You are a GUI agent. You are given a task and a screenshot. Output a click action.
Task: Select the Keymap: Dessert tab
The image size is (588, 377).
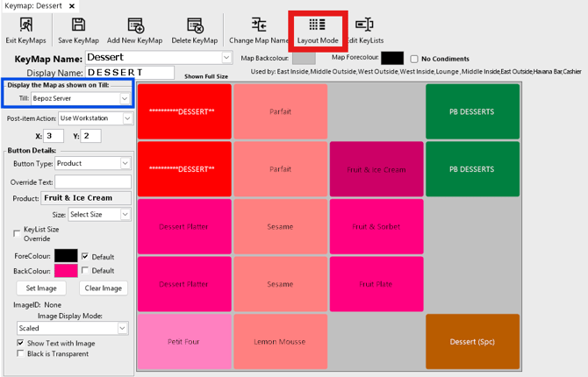[x=35, y=6]
